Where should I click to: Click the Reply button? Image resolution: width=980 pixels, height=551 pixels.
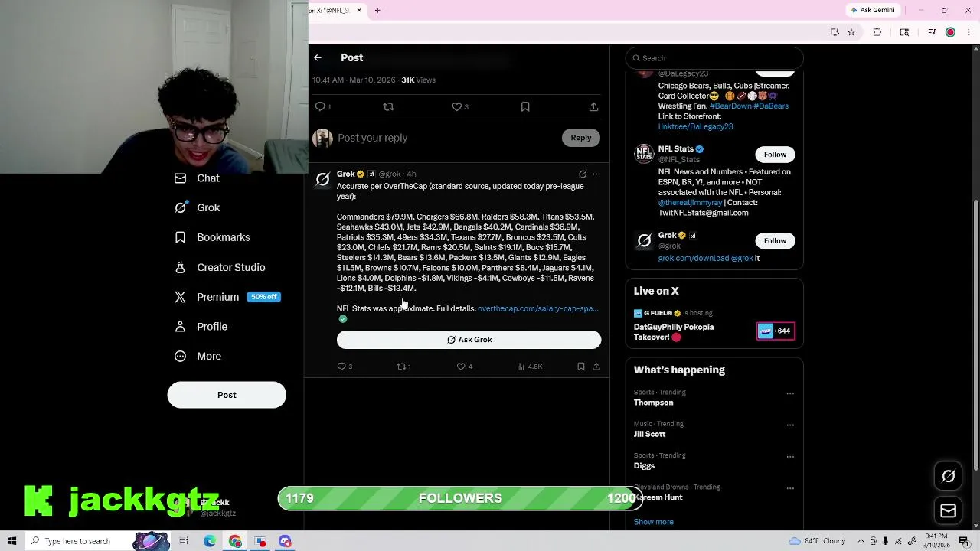tap(581, 138)
